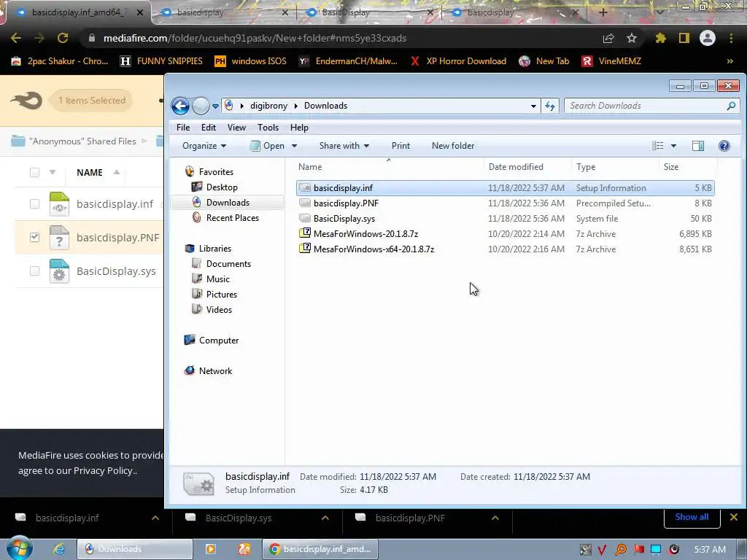This screenshot has width=747, height=560.
Task: Bookmark this page with the star icon
Action: [x=631, y=38]
